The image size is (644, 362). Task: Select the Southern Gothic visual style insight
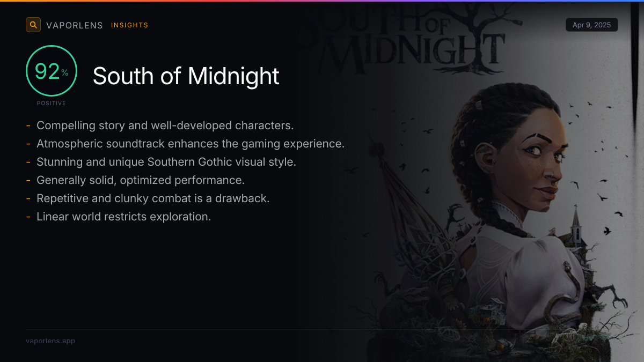click(x=166, y=162)
